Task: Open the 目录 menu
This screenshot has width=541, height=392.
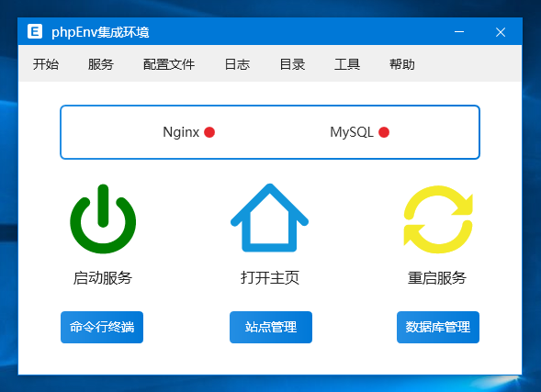Action: (x=292, y=64)
